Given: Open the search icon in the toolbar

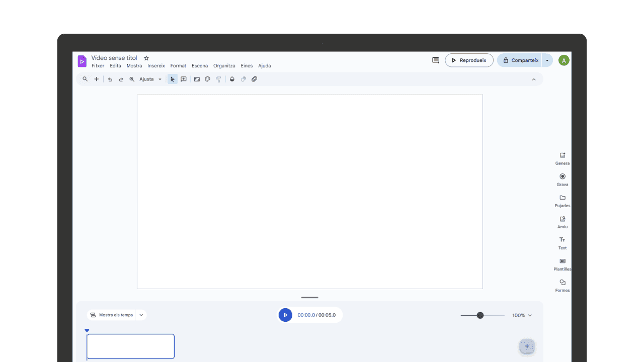Looking at the screenshot, I should (x=85, y=79).
